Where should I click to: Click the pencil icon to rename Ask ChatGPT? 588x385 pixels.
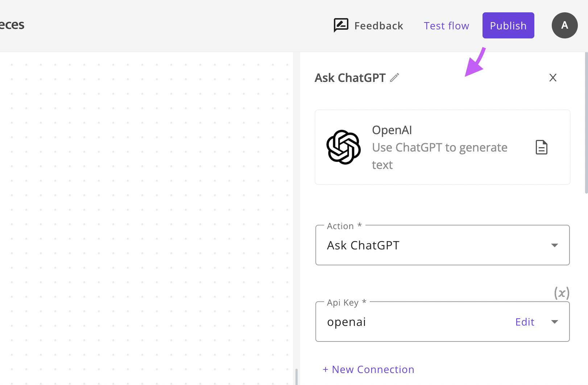tap(395, 77)
